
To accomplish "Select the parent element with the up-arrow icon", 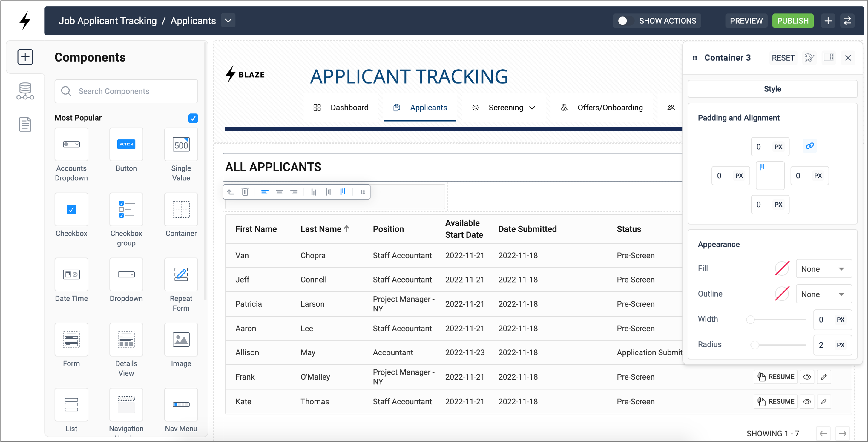I will pyautogui.click(x=231, y=192).
